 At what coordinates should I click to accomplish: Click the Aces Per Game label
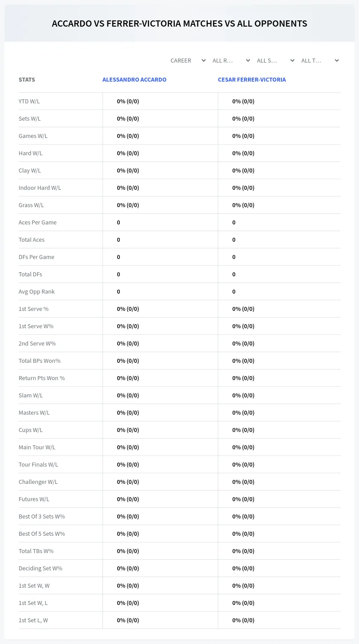38,222
